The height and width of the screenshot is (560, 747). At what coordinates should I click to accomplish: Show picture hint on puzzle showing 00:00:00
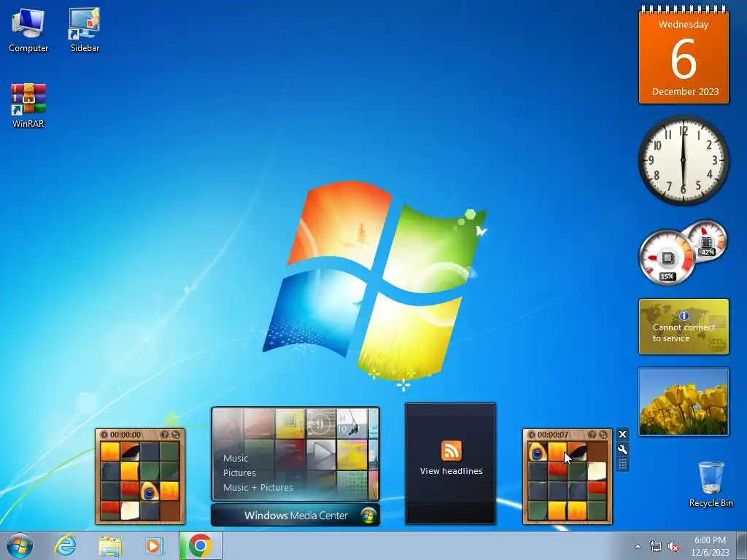click(164, 435)
